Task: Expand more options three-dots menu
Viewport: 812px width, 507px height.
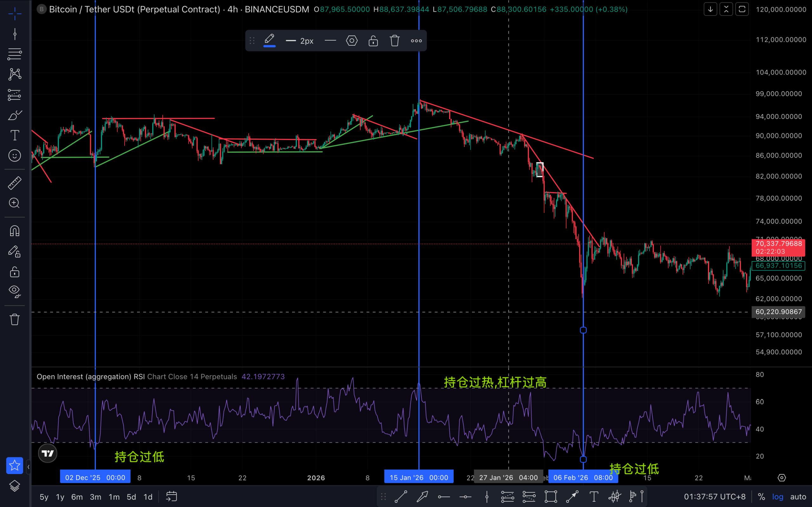Action: point(416,41)
